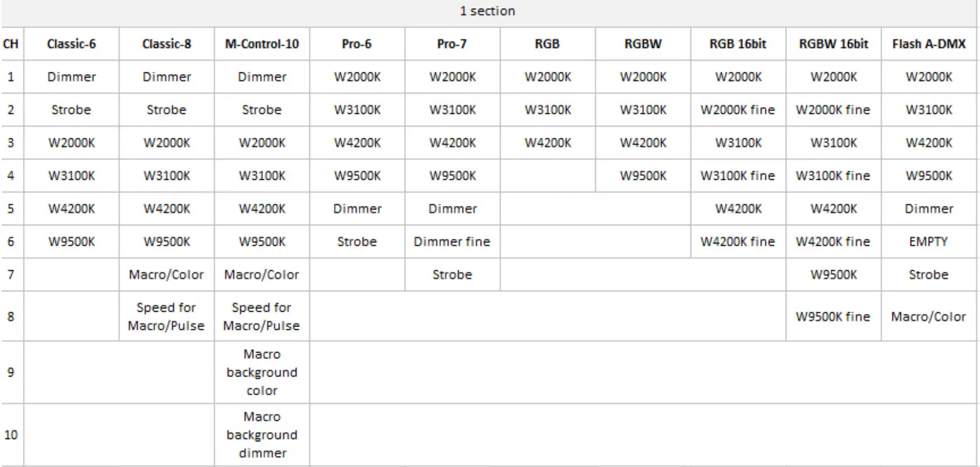The height and width of the screenshot is (467, 980).
Task: Select the W9500K cell under RGBW column
Action: click(643, 176)
